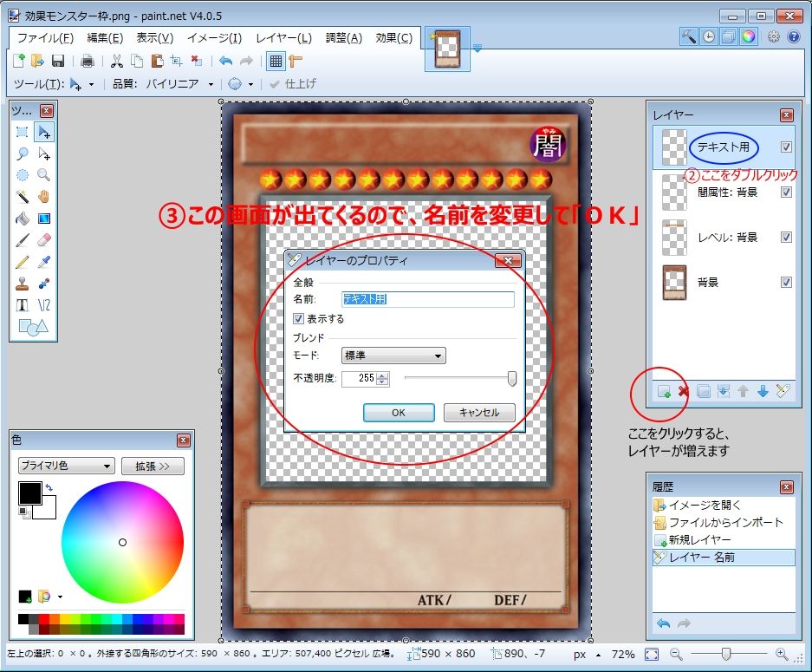Select the Clone Stamp tool
The height and width of the screenshot is (672, 812).
22,284
